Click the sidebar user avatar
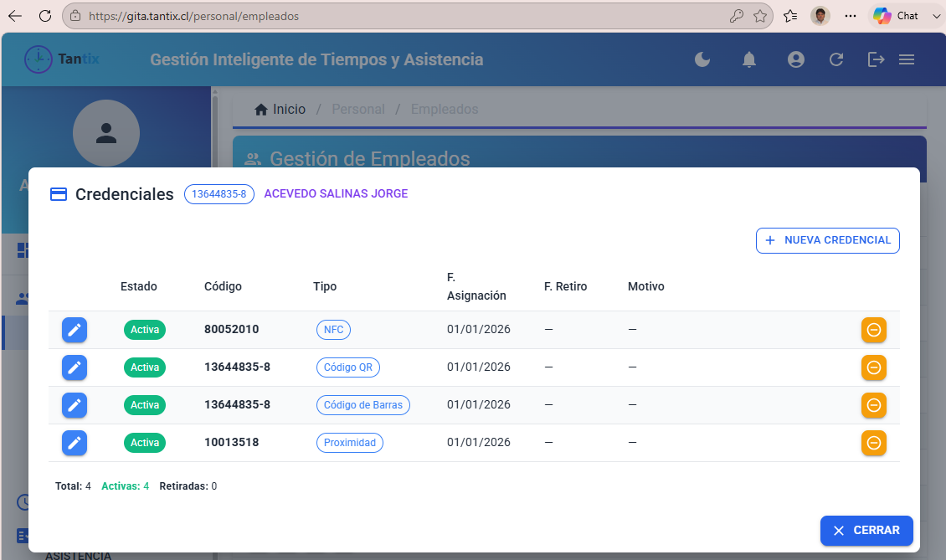The height and width of the screenshot is (560, 946). (x=106, y=133)
